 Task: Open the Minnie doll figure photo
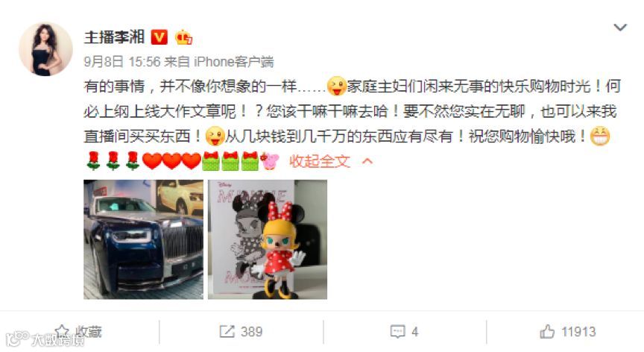coord(268,239)
